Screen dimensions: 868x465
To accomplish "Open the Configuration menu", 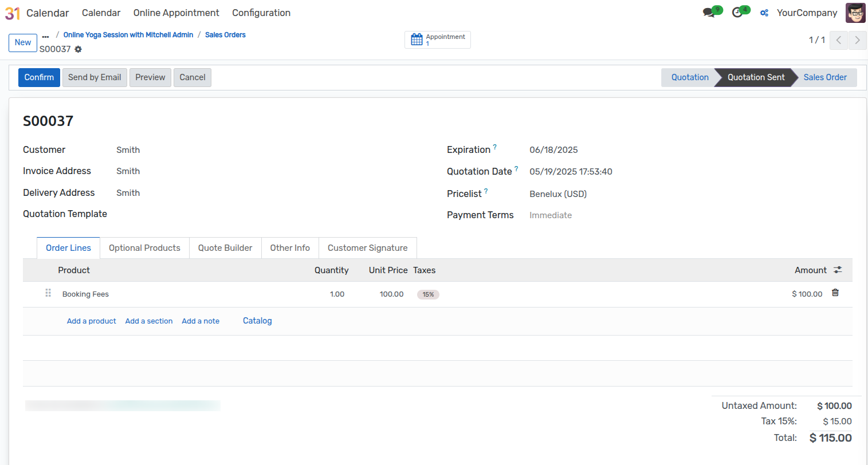I will click(261, 13).
